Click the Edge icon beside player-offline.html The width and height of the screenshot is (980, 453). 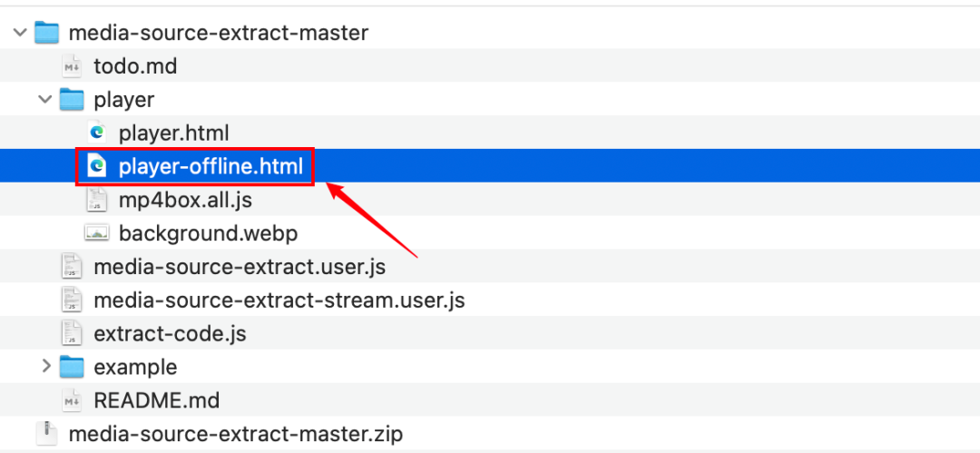(97, 166)
